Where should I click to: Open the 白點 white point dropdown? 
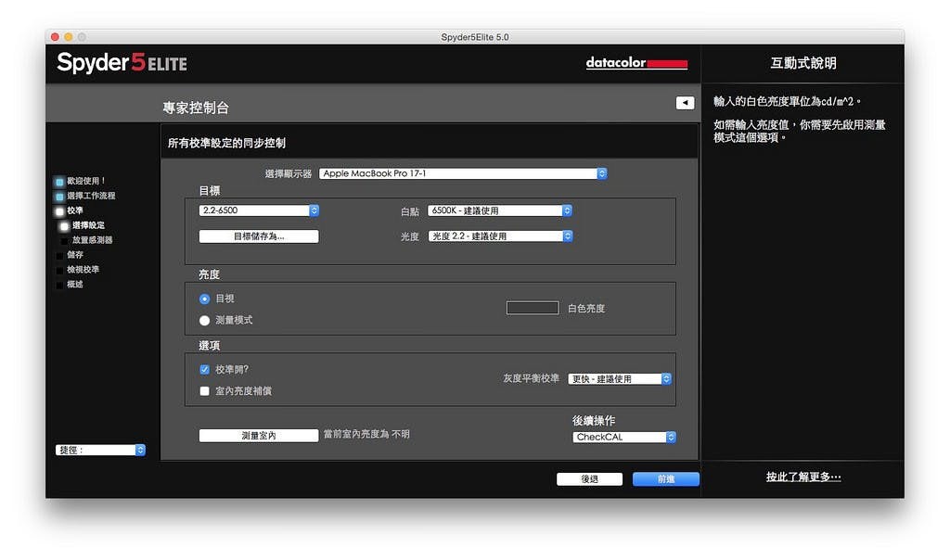[500, 210]
